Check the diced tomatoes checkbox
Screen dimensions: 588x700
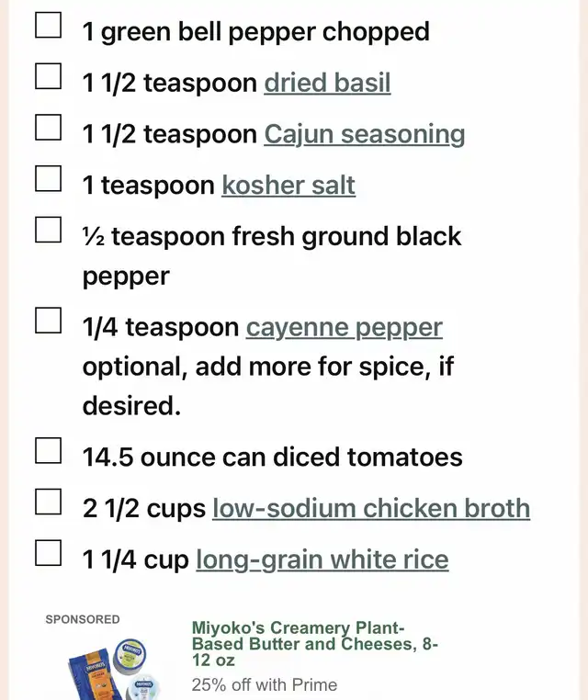coord(49,451)
